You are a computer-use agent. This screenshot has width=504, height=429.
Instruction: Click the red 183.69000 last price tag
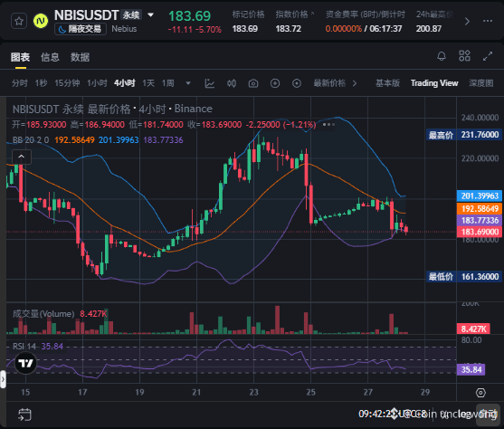click(x=480, y=232)
